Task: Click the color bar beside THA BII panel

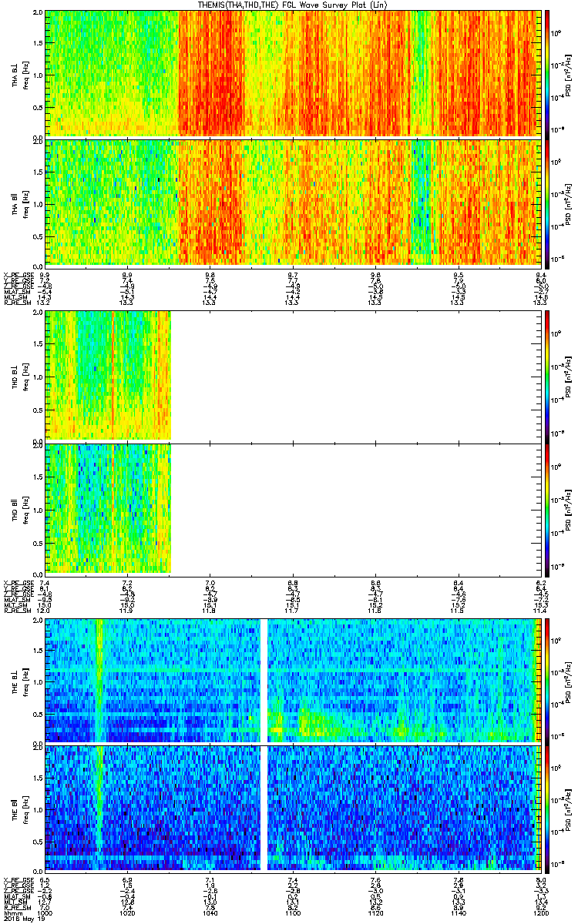Action: [x=547, y=203]
